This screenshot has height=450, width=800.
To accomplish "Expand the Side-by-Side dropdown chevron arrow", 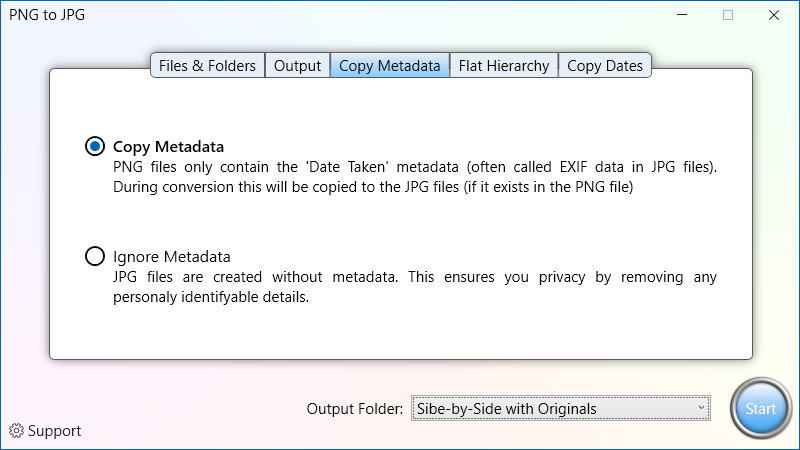I will [x=701, y=408].
